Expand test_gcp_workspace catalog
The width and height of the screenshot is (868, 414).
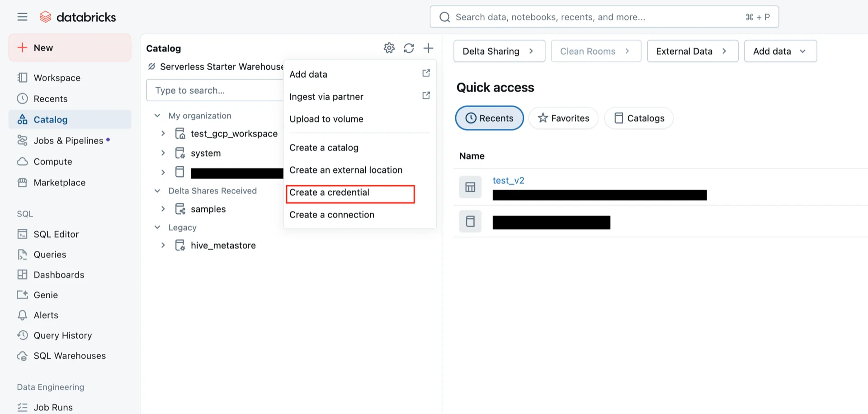tap(163, 133)
